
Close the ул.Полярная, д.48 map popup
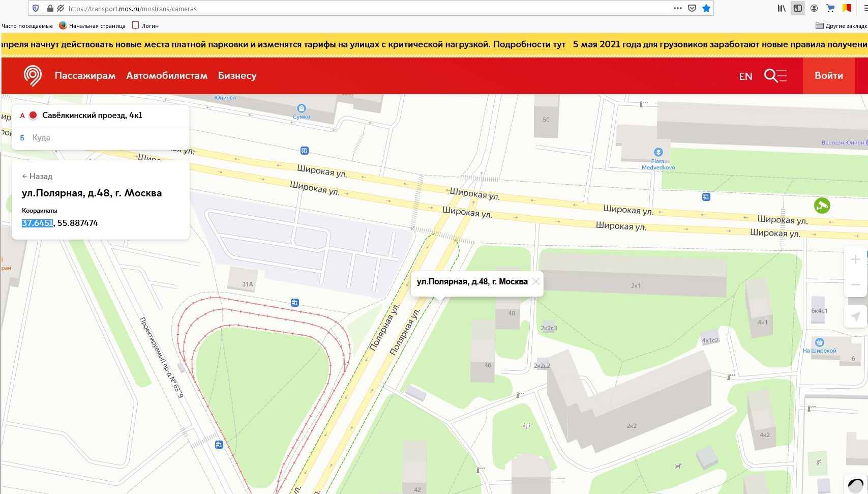point(536,281)
